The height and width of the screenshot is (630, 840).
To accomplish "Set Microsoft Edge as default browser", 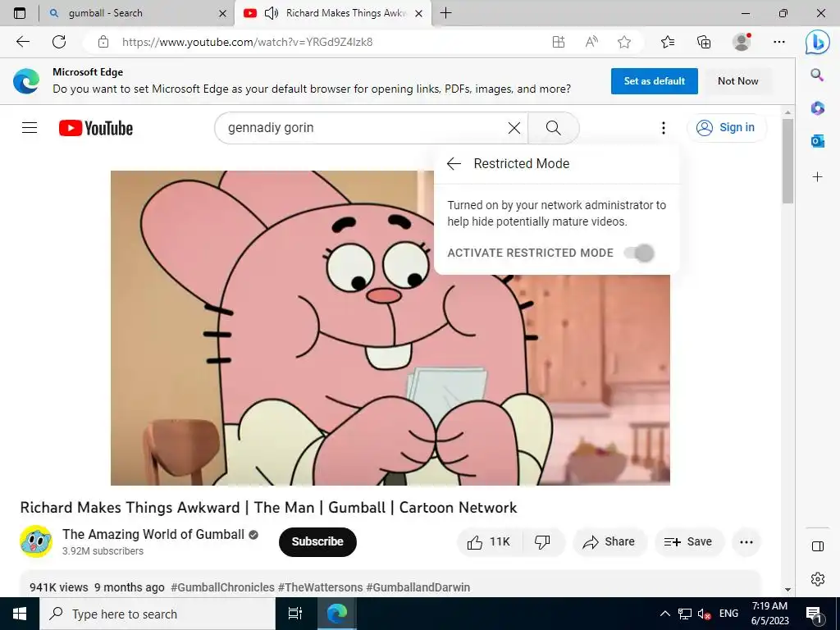I will (x=654, y=81).
